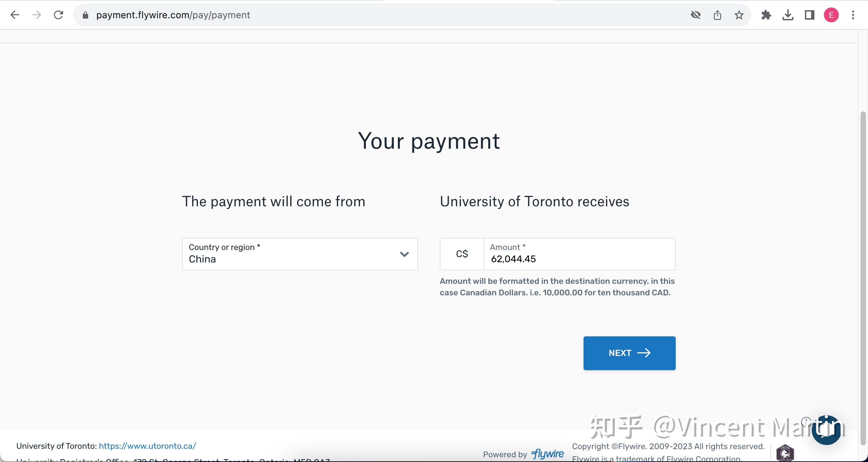The height and width of the screenshot is (462, 868).
Task: Open the extensions puzzle icon
Action: [x=766, y=15]
